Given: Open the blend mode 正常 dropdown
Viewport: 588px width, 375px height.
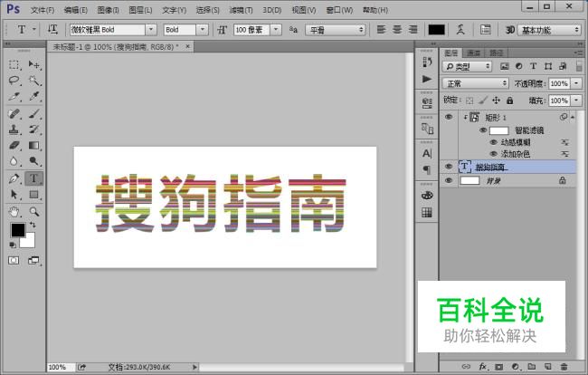Looking at the screenshot, I should coord(476,83).
